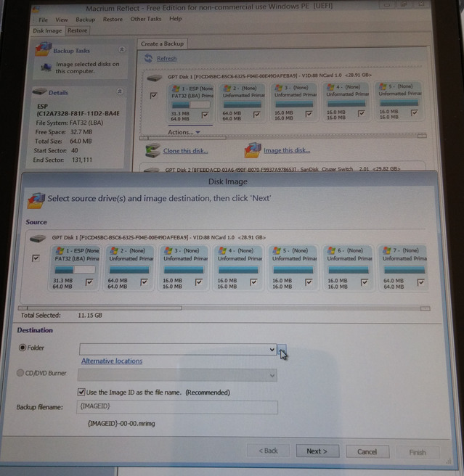Click GPT Disk 1 drive icon in main window
This screenshot has width=464, height=476.
[x=155, y=78]
